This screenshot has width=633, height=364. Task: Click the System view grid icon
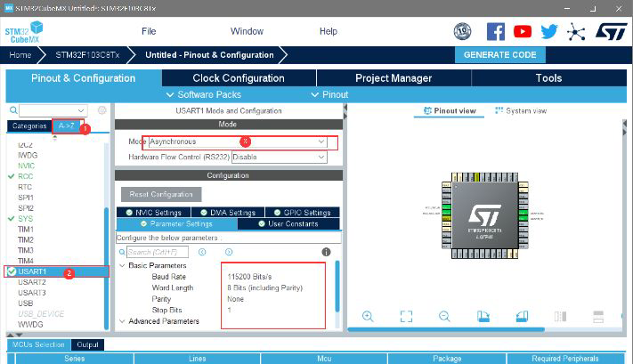click(499, 110)
